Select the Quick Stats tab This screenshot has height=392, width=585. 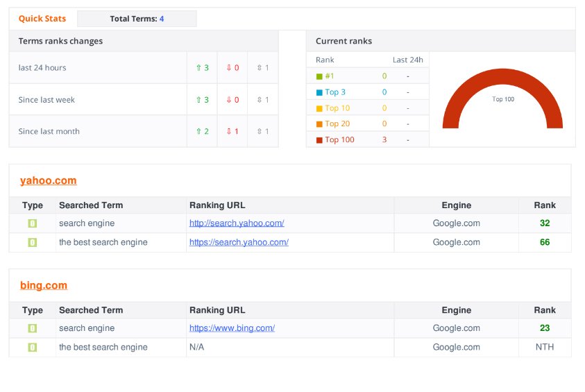42,19
